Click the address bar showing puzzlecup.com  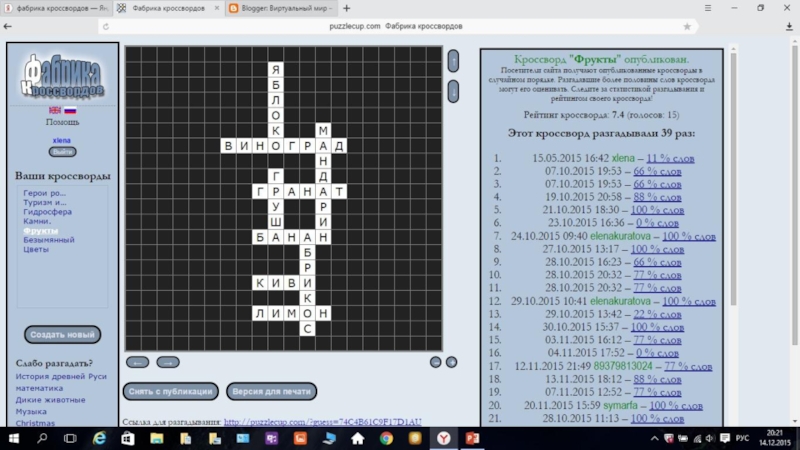click(400, 26)
